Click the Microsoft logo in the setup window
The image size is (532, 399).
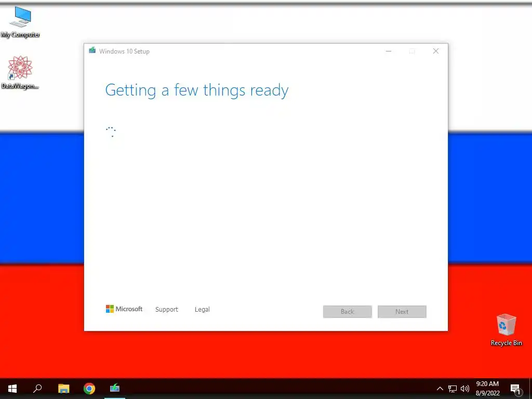coord(124,309)
